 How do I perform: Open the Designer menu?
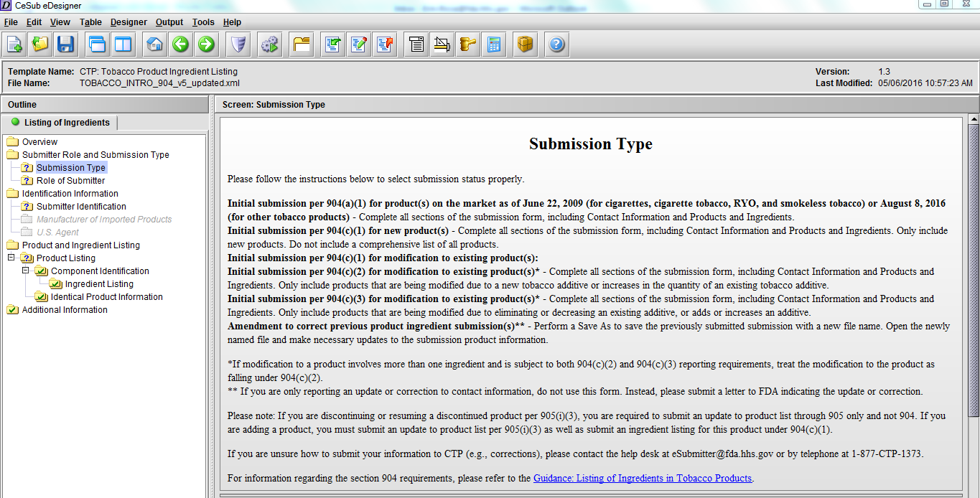(x=129, y=22)
